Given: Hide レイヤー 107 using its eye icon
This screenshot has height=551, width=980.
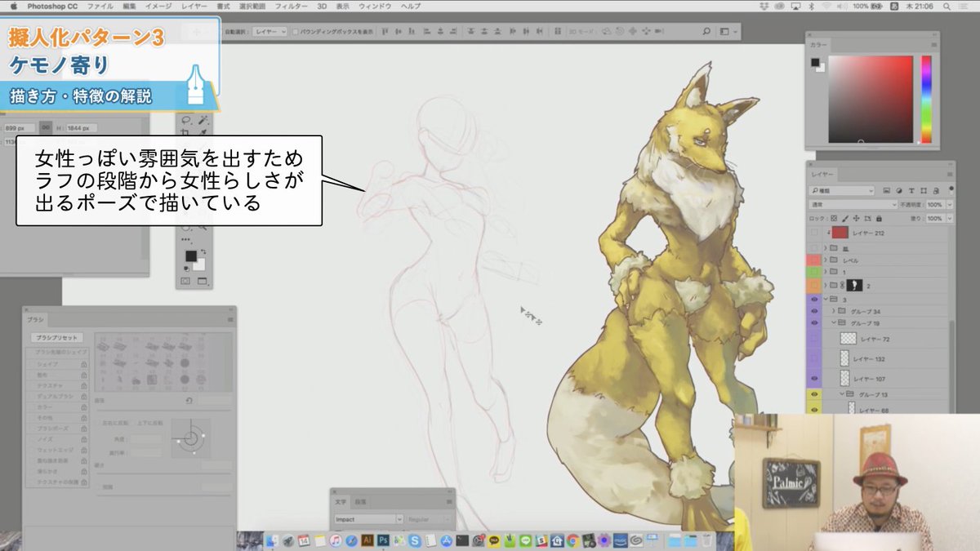Looking at the screenshot, I should coord(814,379).
